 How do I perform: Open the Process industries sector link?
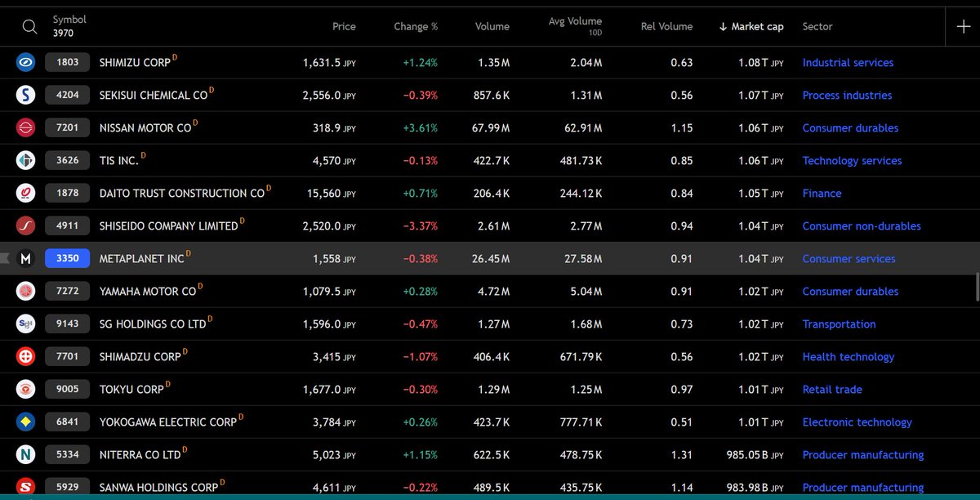click(x=847, y=95)
